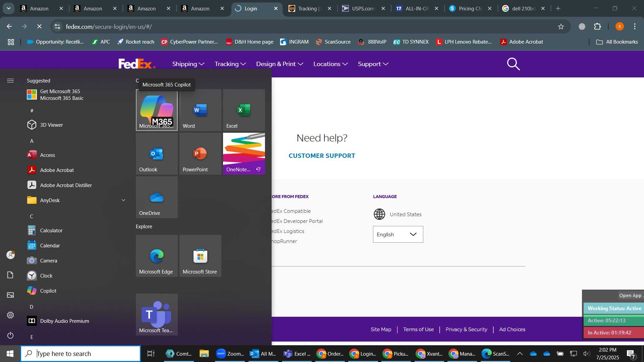Open Adobe Acrobat Distiller
Screen dimensions: 644x362
pos(77,185)
